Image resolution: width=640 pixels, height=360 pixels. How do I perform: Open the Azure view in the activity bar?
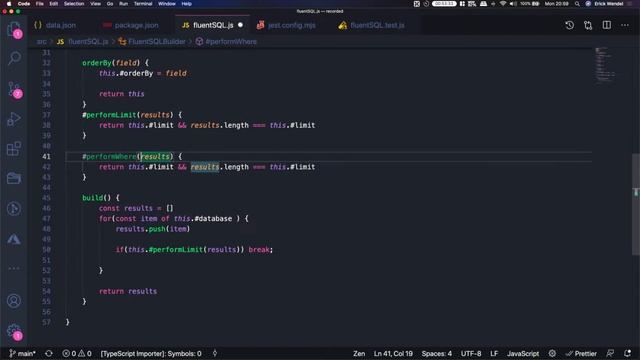click(14, 239)
